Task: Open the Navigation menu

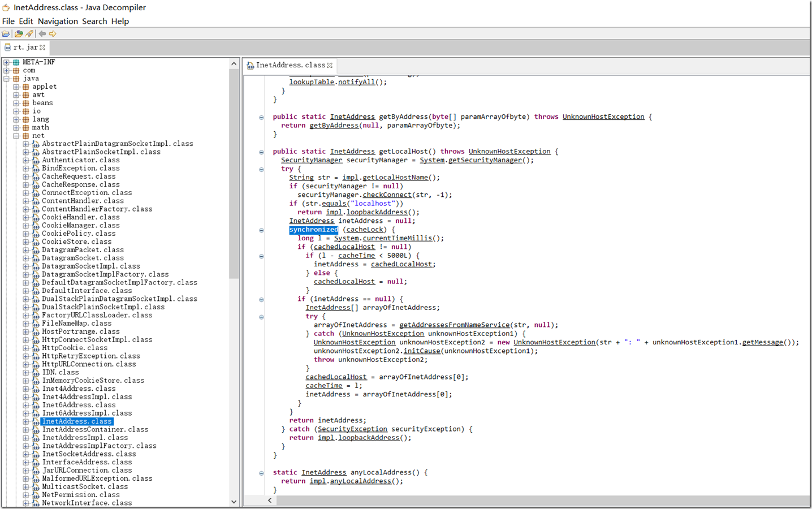Action: coord(58,21)
